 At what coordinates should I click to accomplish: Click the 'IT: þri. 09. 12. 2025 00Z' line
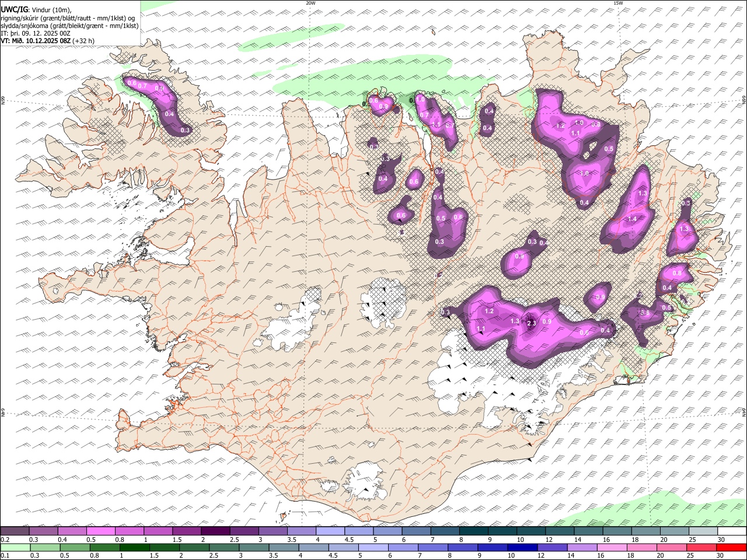pos(36,33)
